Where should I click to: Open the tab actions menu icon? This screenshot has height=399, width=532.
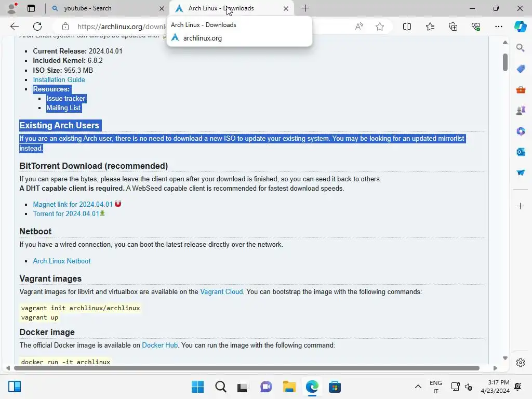(31, 8)
